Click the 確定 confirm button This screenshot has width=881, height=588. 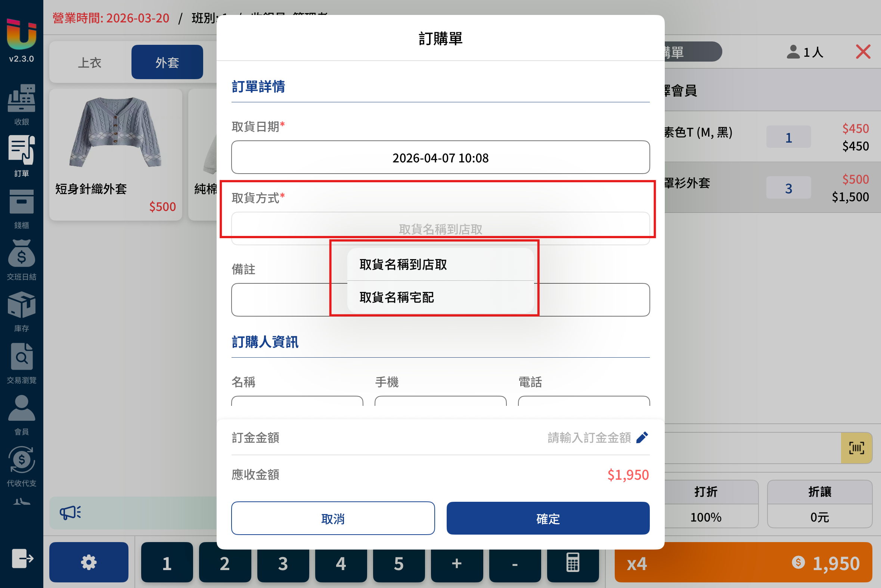coord(548,519)
